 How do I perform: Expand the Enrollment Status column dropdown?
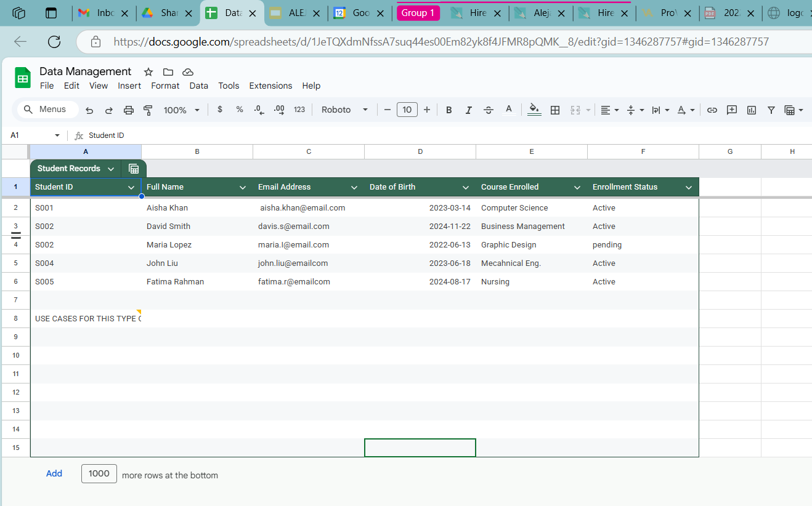[x=689, y=187]
